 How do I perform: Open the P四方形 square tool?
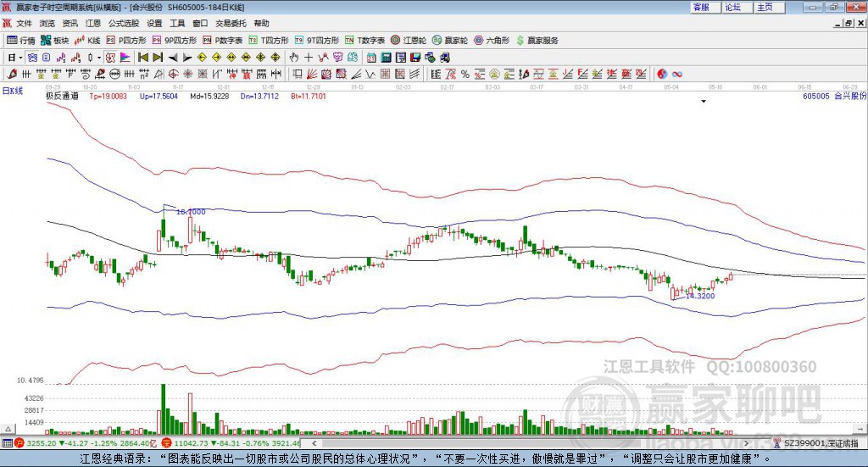pyautogui.click(x=126, y=41)
